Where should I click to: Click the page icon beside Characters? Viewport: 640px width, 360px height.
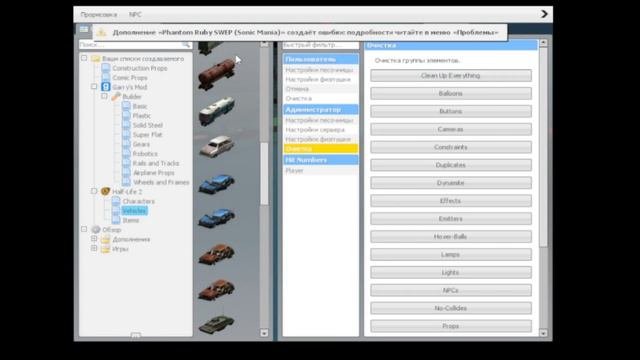pyautogui.click(x=116, y=201)
